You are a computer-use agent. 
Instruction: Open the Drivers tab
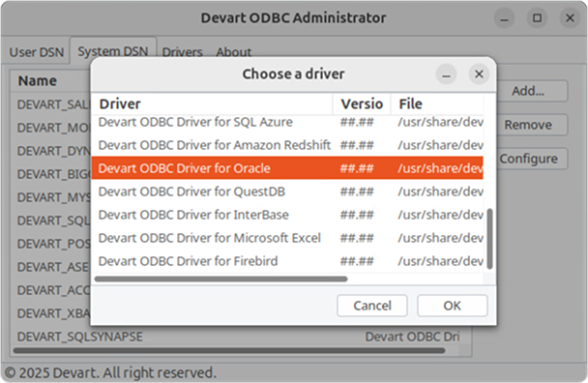pos(182,52)
